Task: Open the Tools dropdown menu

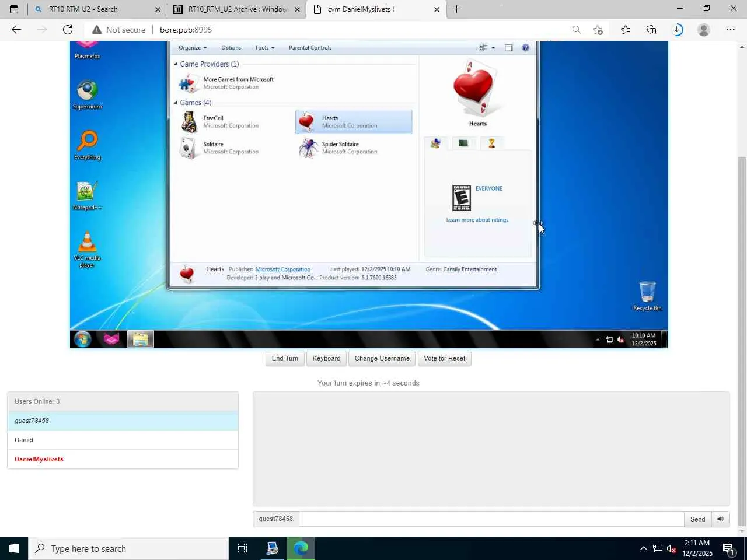Action: 264,48
